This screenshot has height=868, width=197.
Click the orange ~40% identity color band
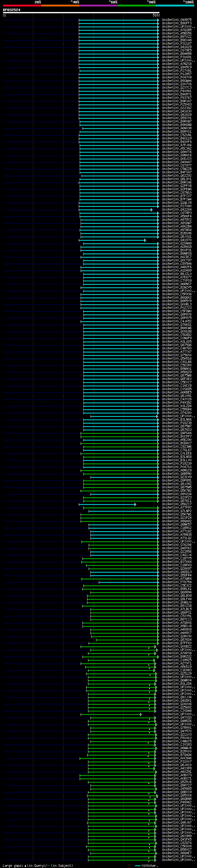coord(60,6)
